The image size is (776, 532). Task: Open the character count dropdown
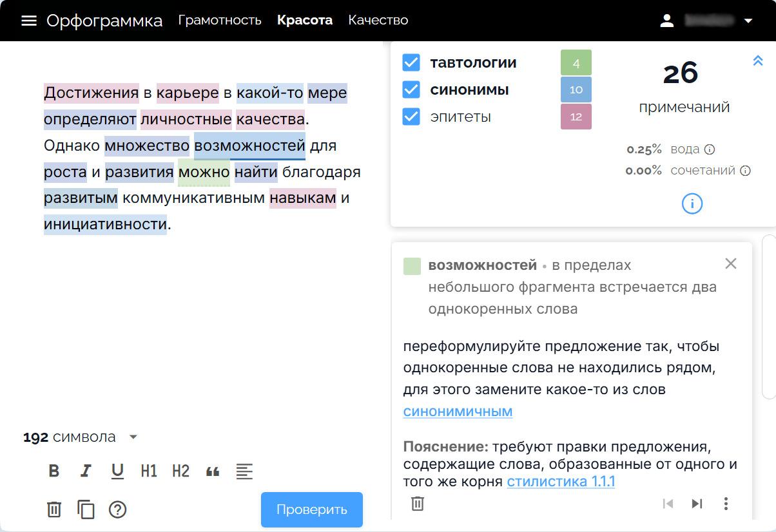[x=133, y=437]
